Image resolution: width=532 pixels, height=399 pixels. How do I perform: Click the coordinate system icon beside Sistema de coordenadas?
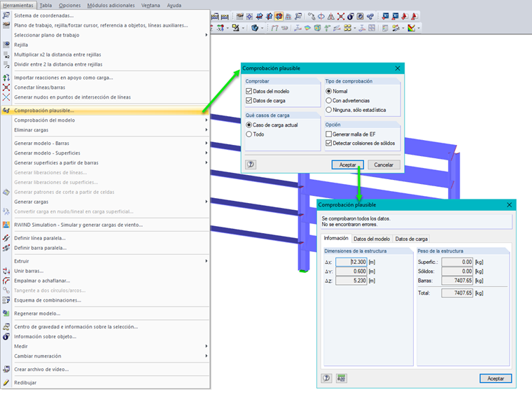point(6,15)
